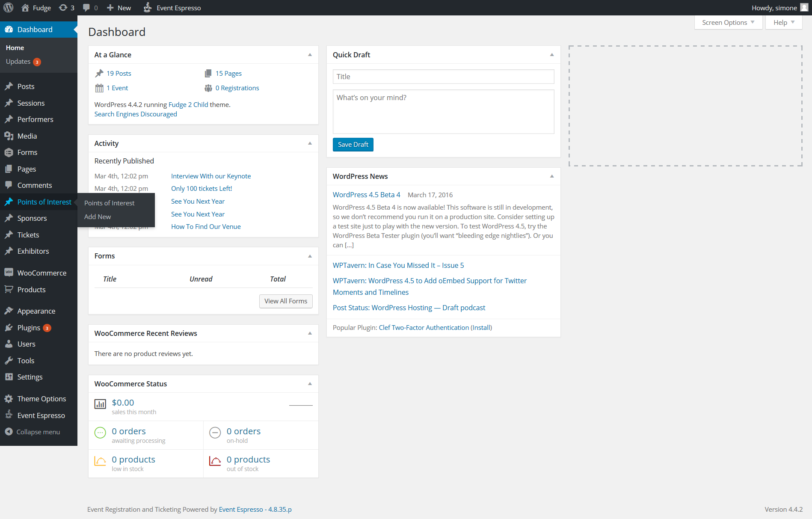
Task: Click the 0 Registrations link
Action: click(237, 88)
